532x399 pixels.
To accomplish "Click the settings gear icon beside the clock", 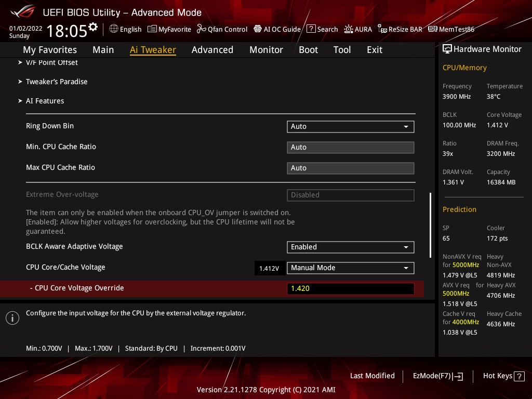I will point(93,26).
